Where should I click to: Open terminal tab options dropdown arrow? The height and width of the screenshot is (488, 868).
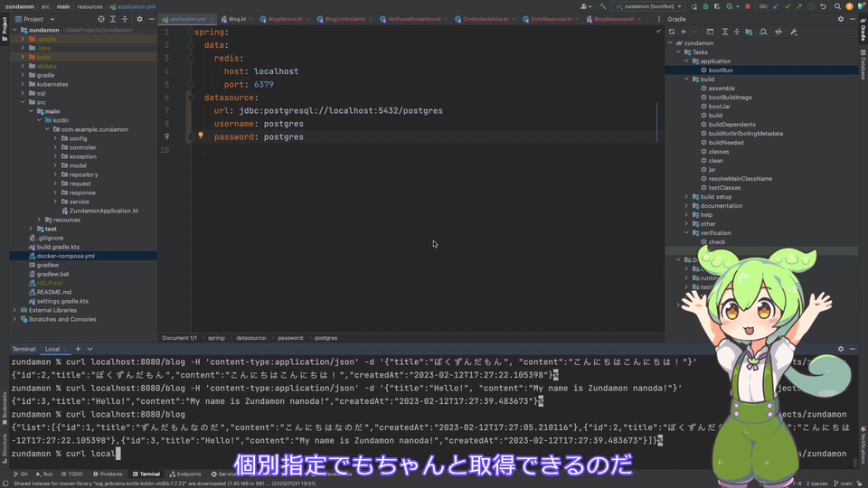[x=90, y=349]
